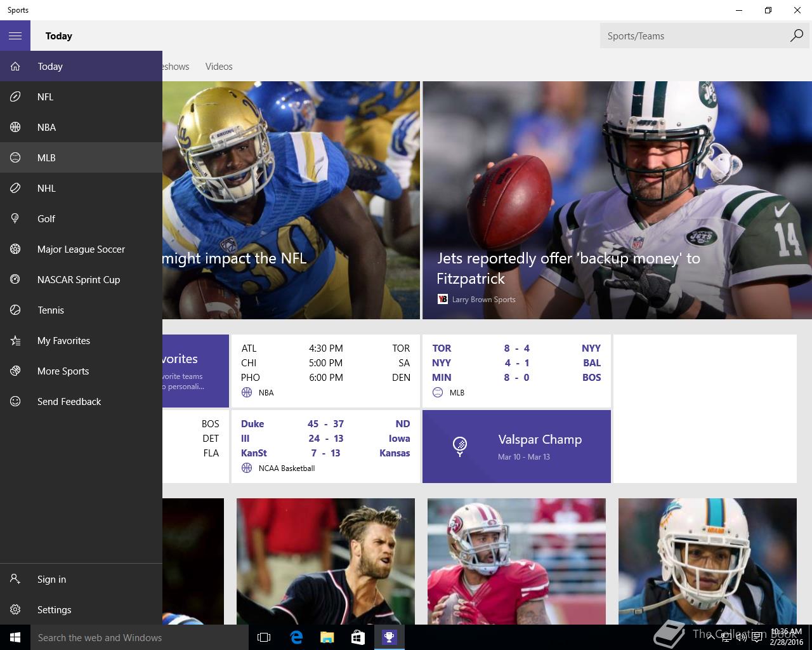
Task: Click Sign in
Action: [81, 579]
